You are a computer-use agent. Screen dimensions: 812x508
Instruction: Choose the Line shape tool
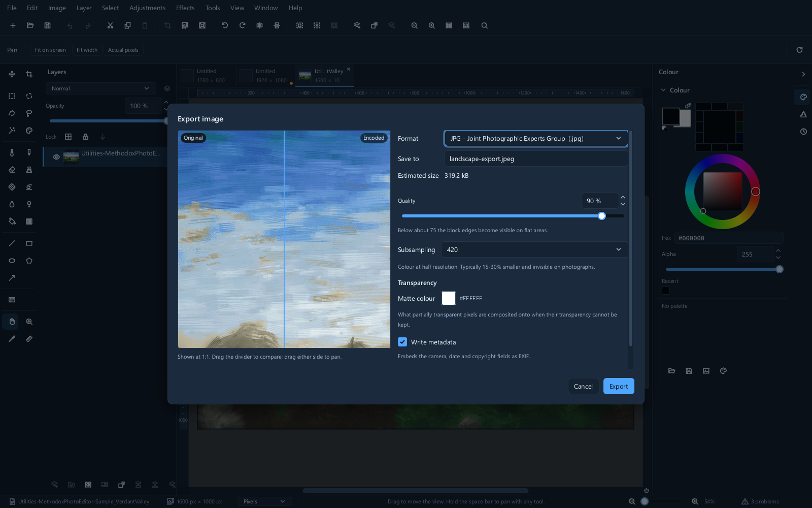(x=12, y=243)
